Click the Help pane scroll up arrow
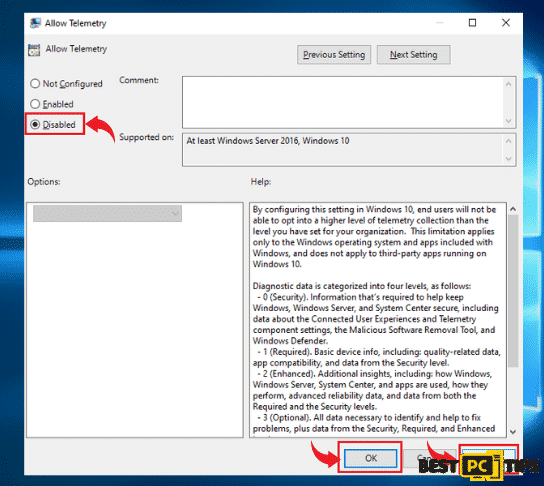Screen dimensions: 544x486 [513, 209]
